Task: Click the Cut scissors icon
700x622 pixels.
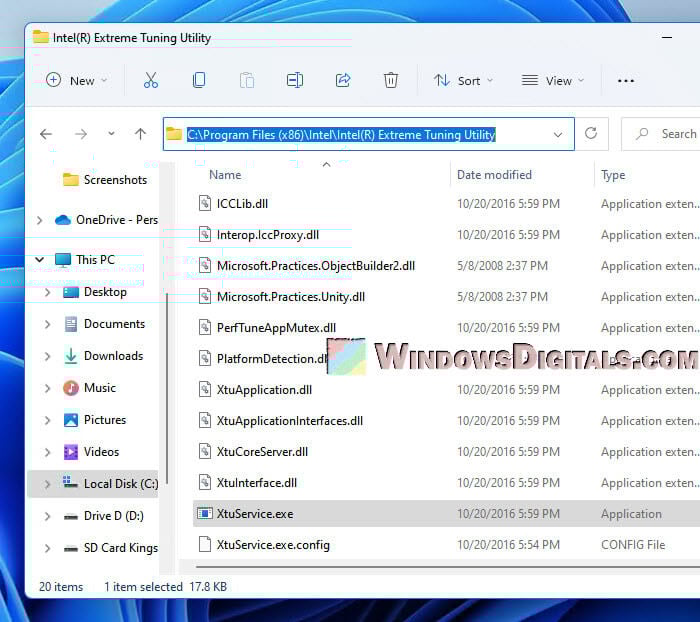Action: (x=151, y=80)
